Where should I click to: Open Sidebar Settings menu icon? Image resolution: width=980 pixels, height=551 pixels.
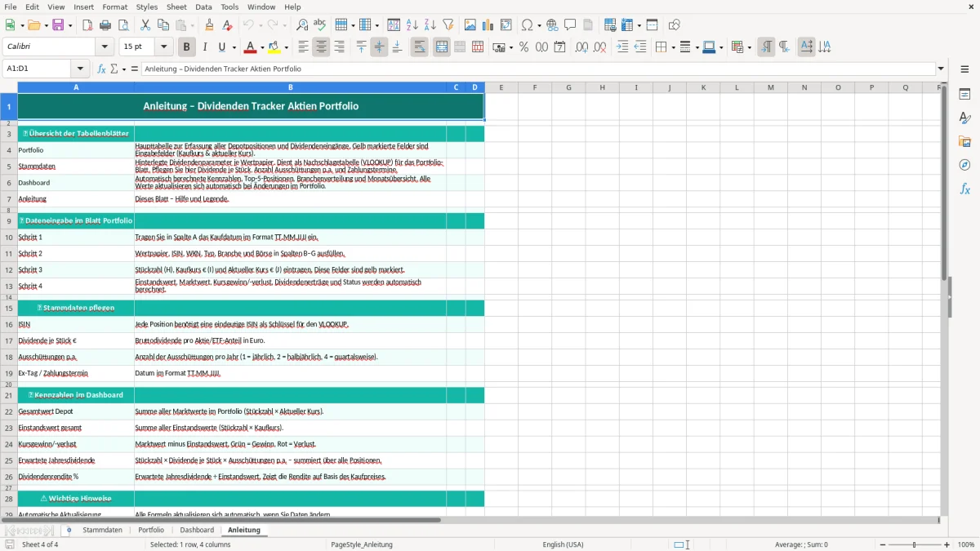964,69
